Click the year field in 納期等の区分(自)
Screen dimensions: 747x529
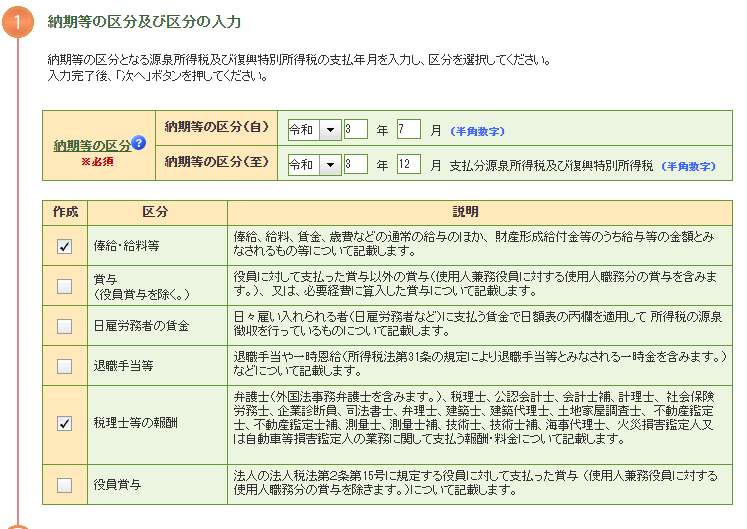point(355,130)
